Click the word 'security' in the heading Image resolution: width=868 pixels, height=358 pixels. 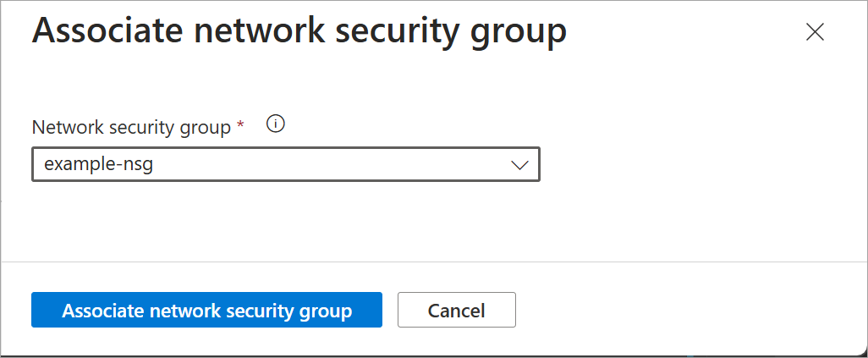[x=399, y=33]
